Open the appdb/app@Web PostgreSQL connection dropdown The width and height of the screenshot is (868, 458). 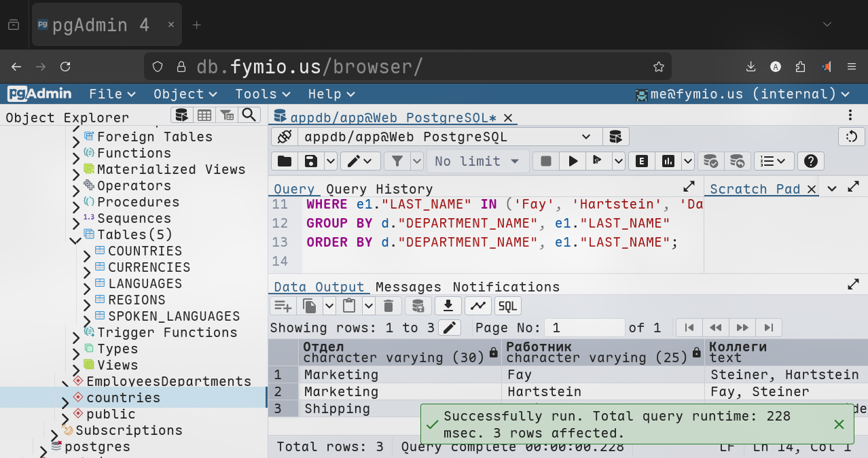pyautogui.click(x=447, y=137)
